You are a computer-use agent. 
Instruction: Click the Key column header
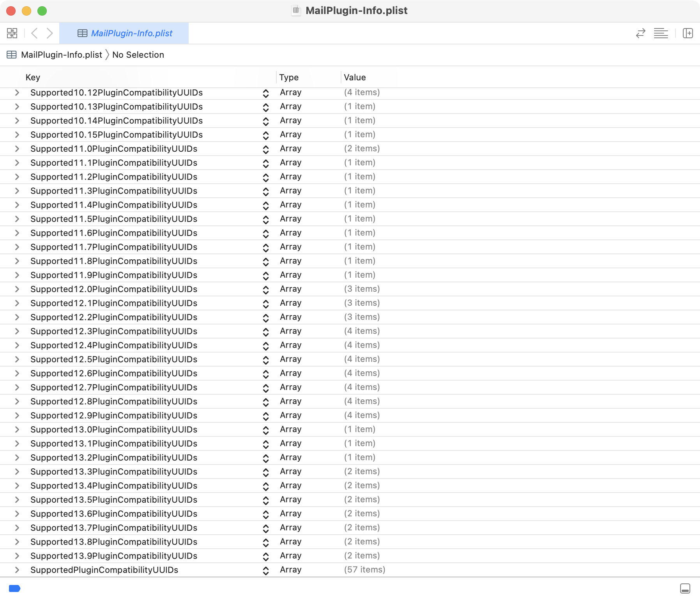tap(33, 77)
